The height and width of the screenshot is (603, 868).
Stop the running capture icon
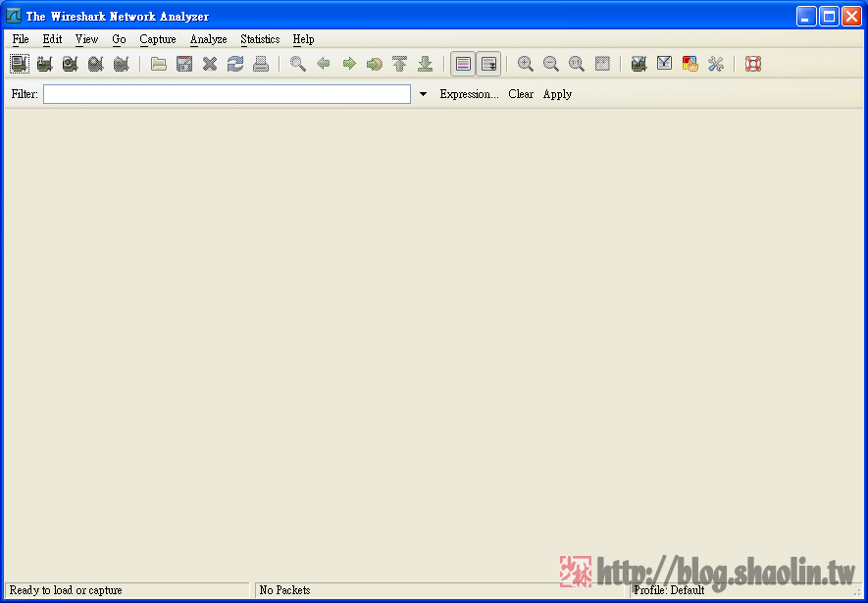[x=96, y=64]
